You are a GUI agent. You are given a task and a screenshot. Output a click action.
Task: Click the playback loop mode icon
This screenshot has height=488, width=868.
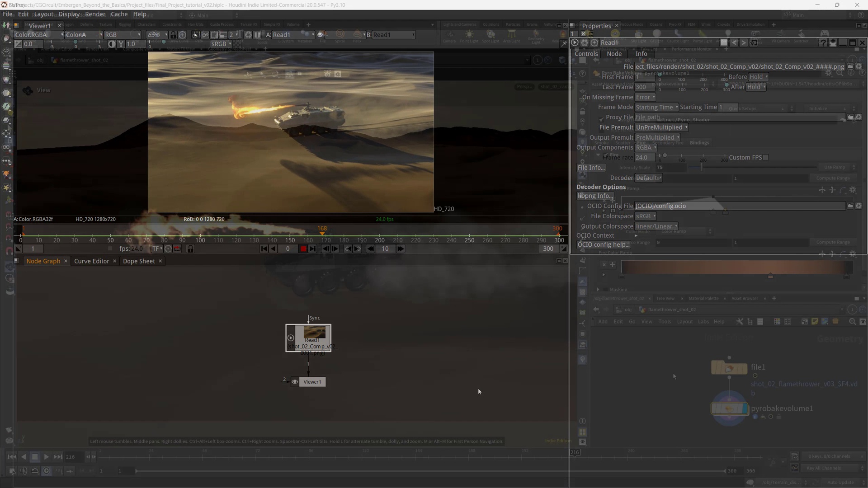click(177, 249)
